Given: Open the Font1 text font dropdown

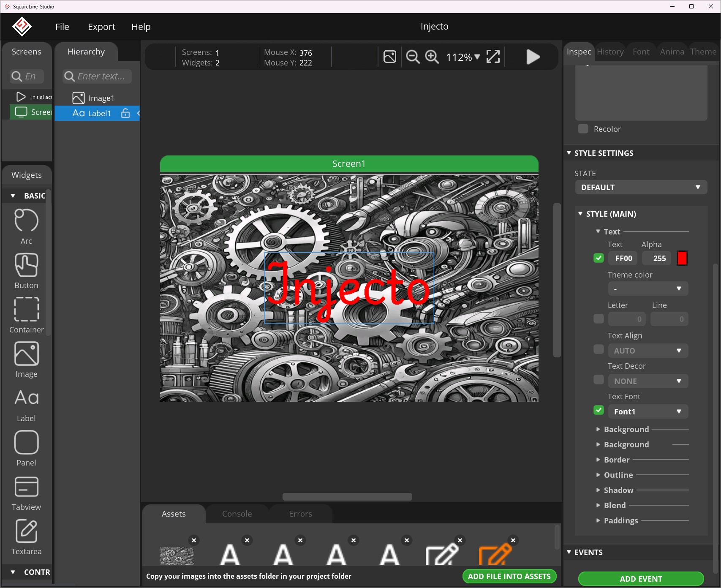Looking at the screenshot, I should tap(648, 411).
